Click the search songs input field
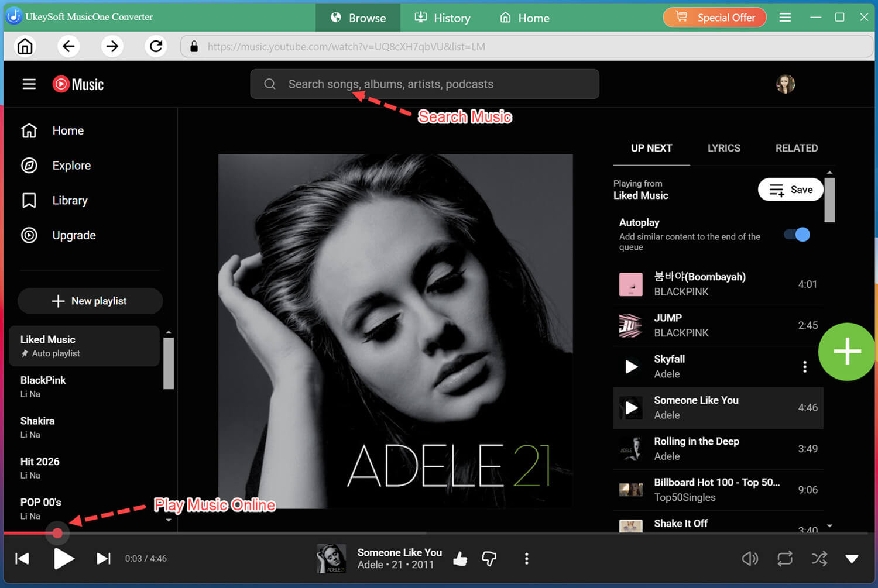878x588 pixels. [x=425, y=84]
